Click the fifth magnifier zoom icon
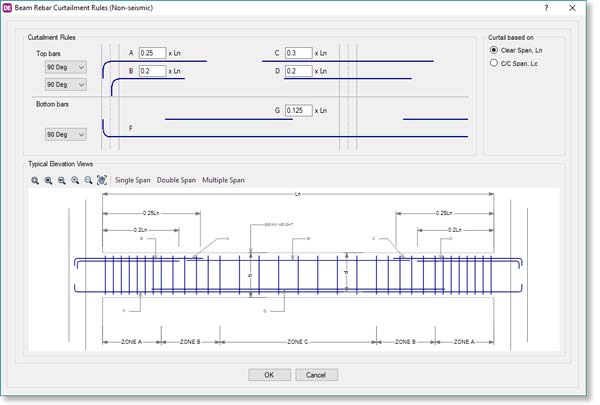600x405 pixels. click(x=88, y=180)
